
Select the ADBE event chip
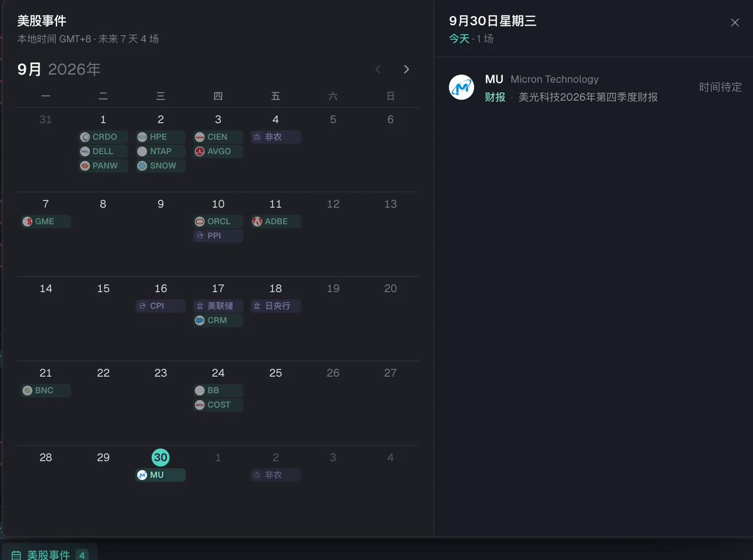click(275, 221)
